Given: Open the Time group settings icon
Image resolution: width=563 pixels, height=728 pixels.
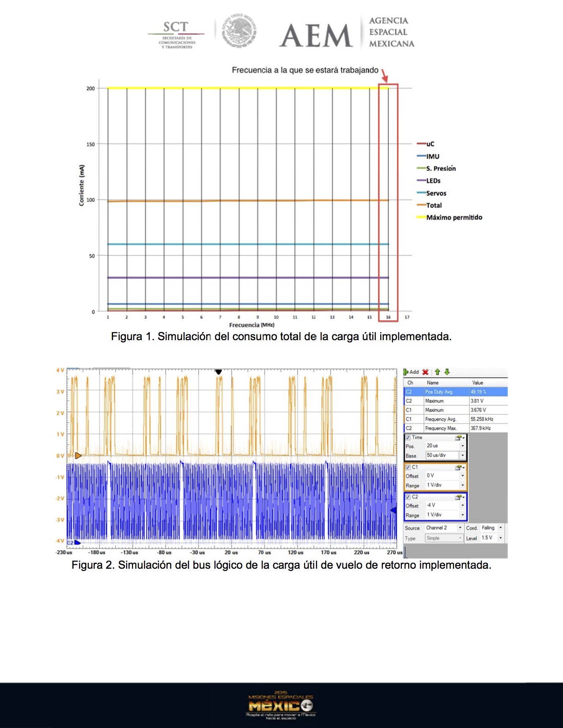Looking at the screenshot, I should (460, 438).
